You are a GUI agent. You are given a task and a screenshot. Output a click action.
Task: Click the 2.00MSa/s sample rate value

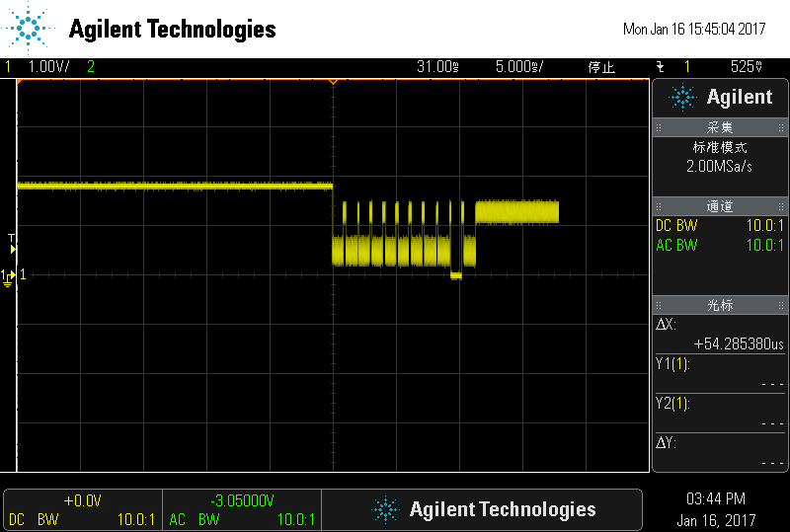click(719, 166)
